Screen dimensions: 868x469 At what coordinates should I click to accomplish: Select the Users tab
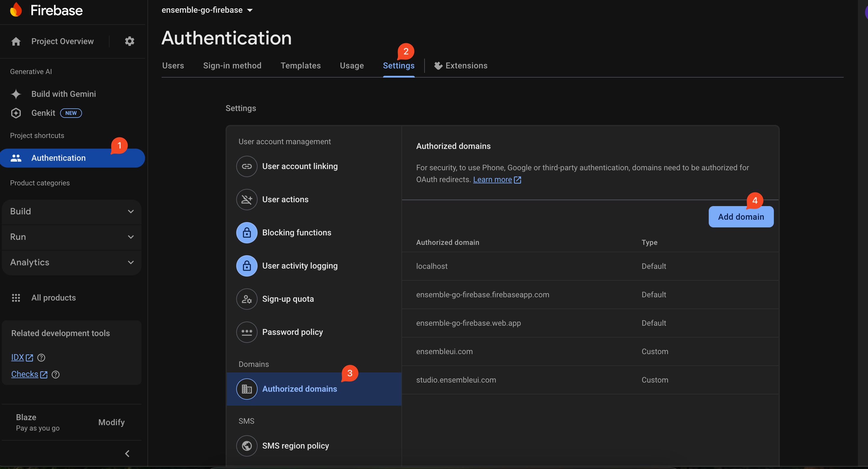tap(173, 65)
